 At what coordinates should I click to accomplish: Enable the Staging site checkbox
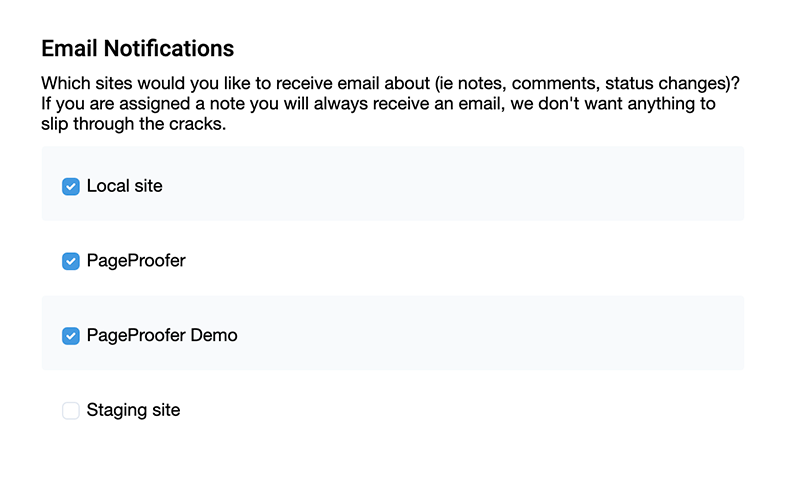pyautogui.click(x=71, y=411)
